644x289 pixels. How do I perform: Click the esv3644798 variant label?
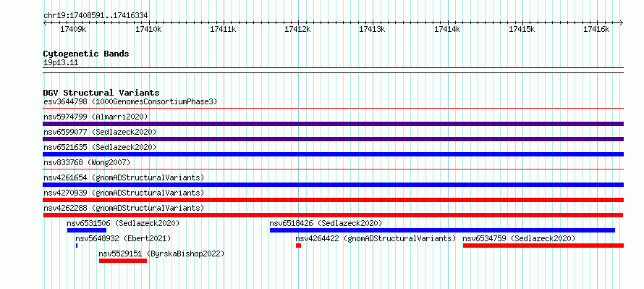click(x=130, y=101)
